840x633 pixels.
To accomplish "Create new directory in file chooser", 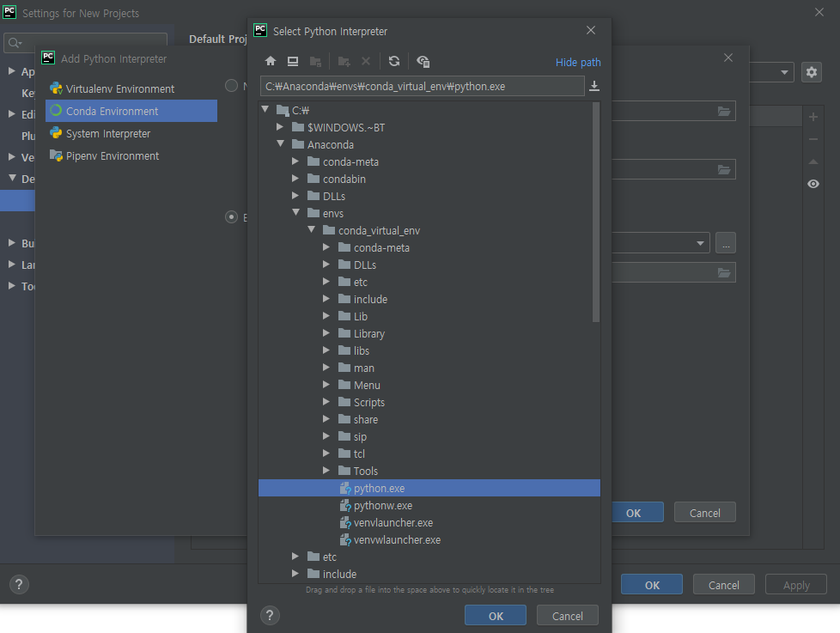I will coord(344,62).
